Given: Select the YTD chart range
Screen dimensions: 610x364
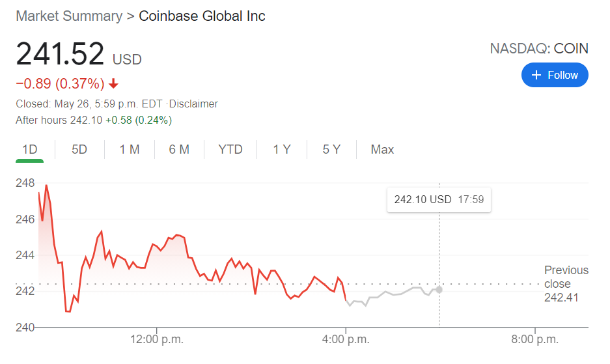Looking at the screenshot, I should tap(230, 150).
